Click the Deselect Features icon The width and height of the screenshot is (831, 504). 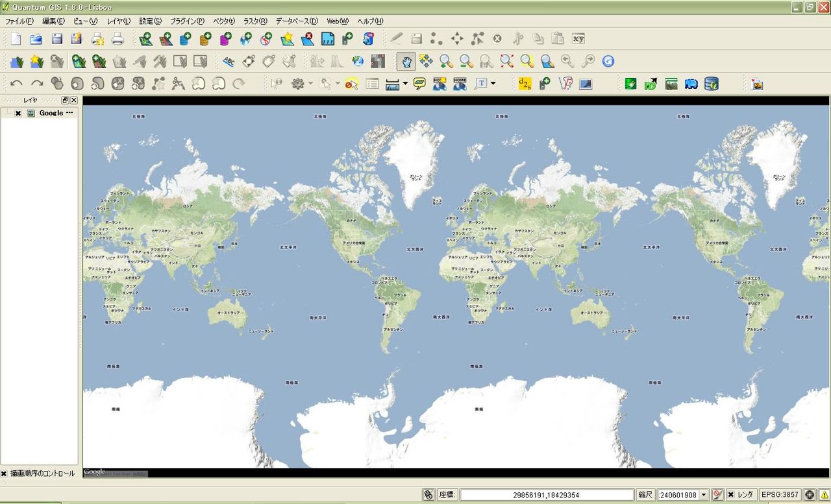351,83
